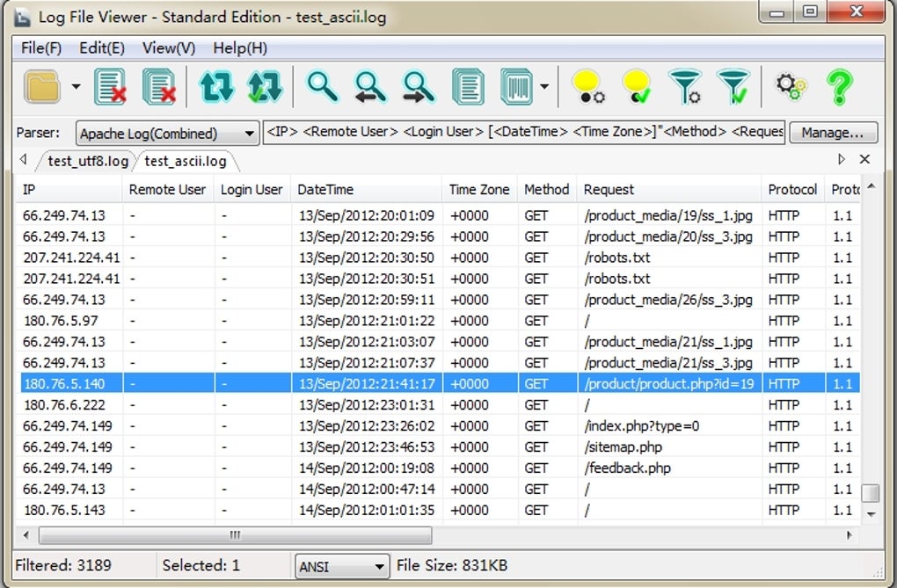The width and height of the screenshot is (897, 588).
Task: Open Parser dropdown Apache Log(Combined)
Action: coord(167,134)
